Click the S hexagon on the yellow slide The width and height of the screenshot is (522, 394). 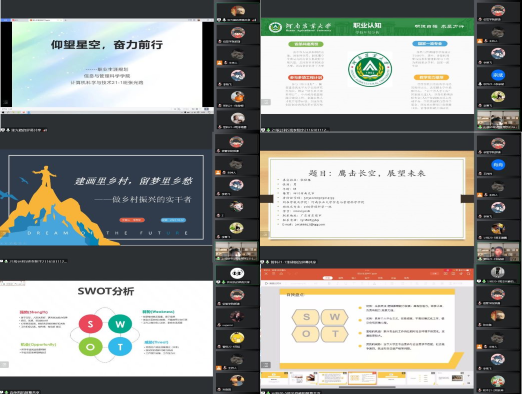pyautogui.click(x=306, y=317)
